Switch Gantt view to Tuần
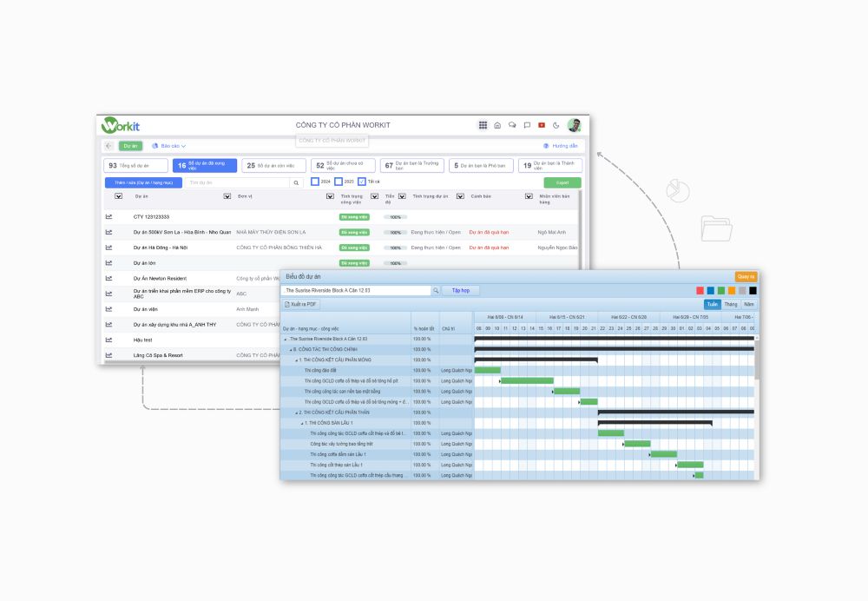The image size is (868, 601). (x=713, y=304)
